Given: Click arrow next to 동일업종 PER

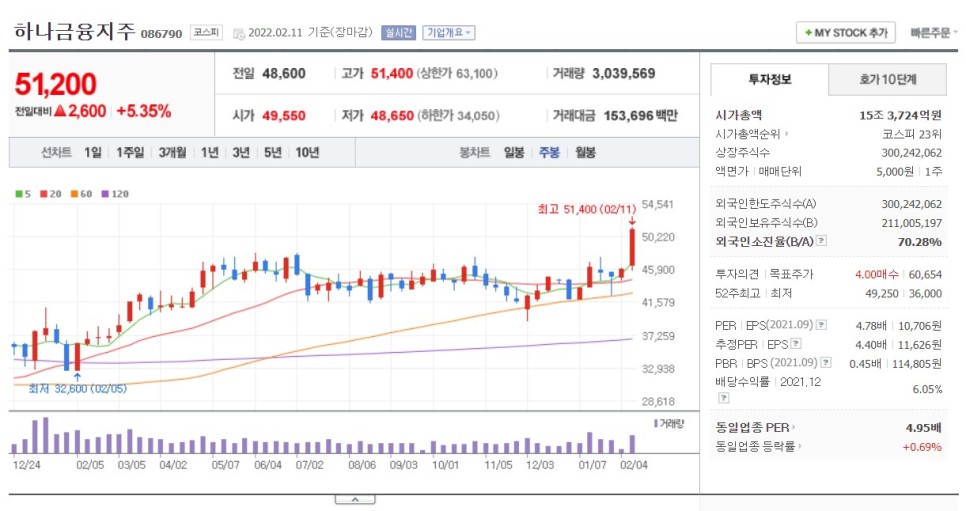Looking at the screenshot, I should point(794,427).
